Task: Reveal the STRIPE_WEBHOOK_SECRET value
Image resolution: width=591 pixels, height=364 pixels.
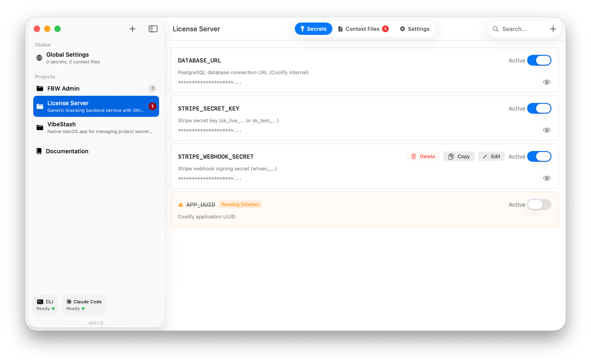Action: pyautogui.click(x=547, y=178)
